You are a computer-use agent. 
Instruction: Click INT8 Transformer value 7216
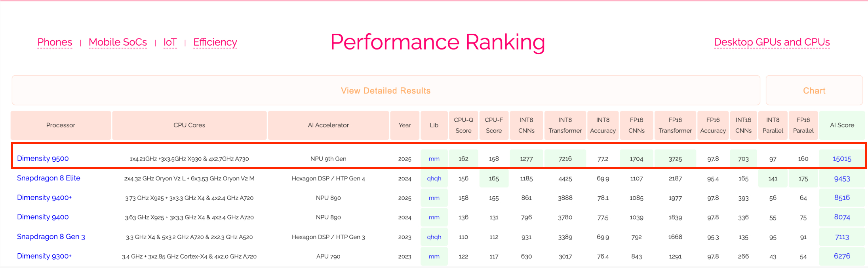point(565,159)
